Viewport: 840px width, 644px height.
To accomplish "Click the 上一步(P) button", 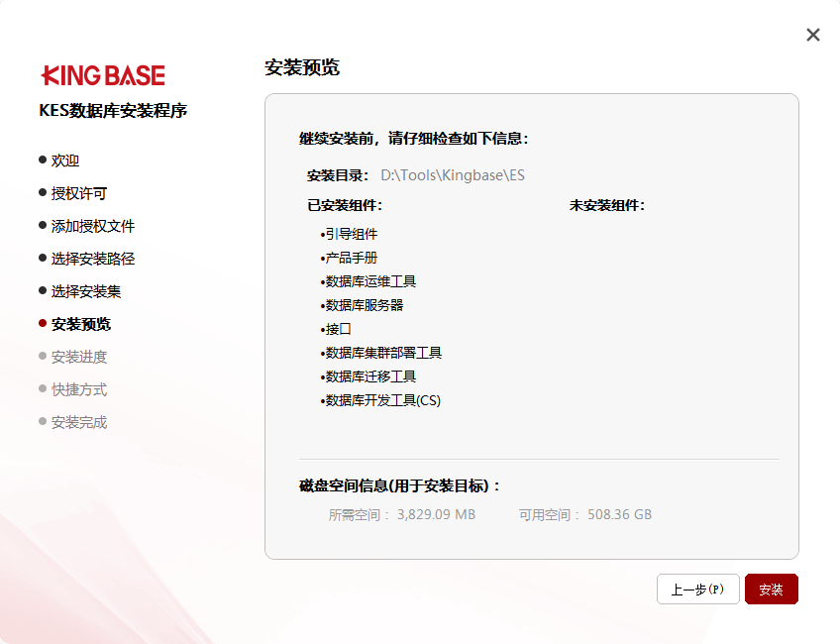I will [x=698, y=589].
